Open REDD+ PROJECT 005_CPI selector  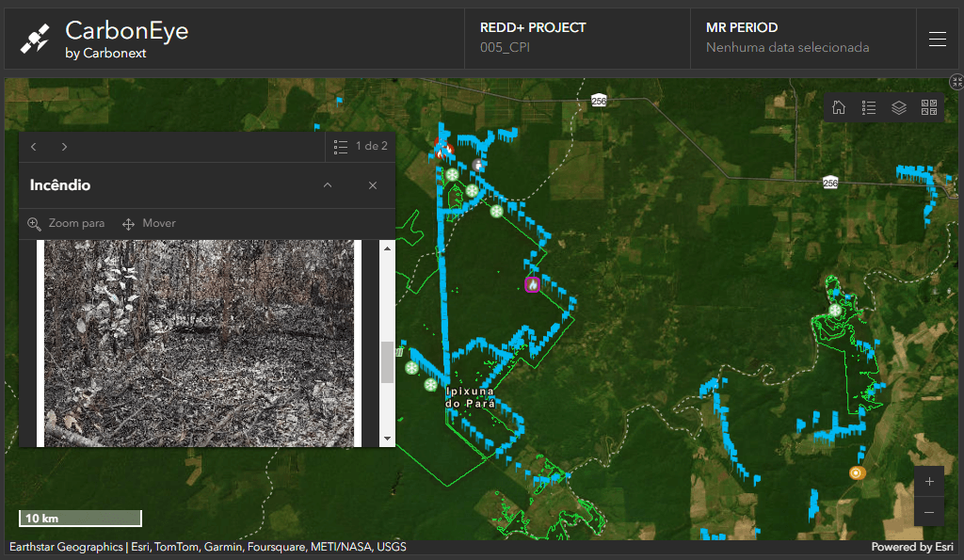tap(577, 38)
